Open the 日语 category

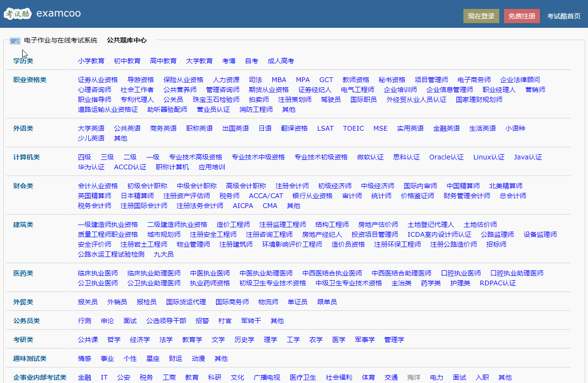265,128
